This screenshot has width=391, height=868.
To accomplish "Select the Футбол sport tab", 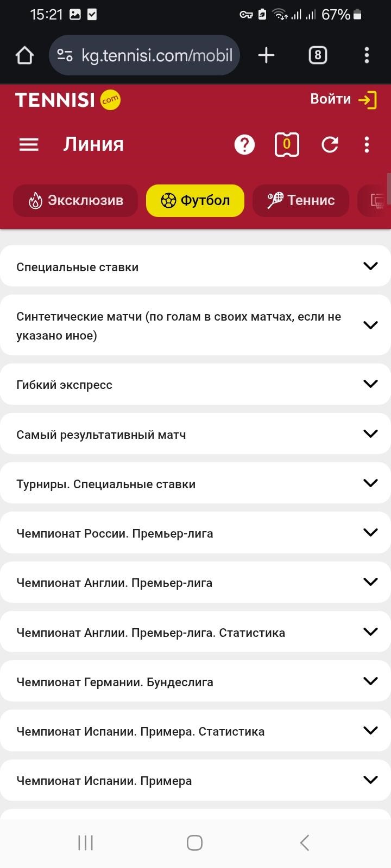I will (x=195, y=200).
